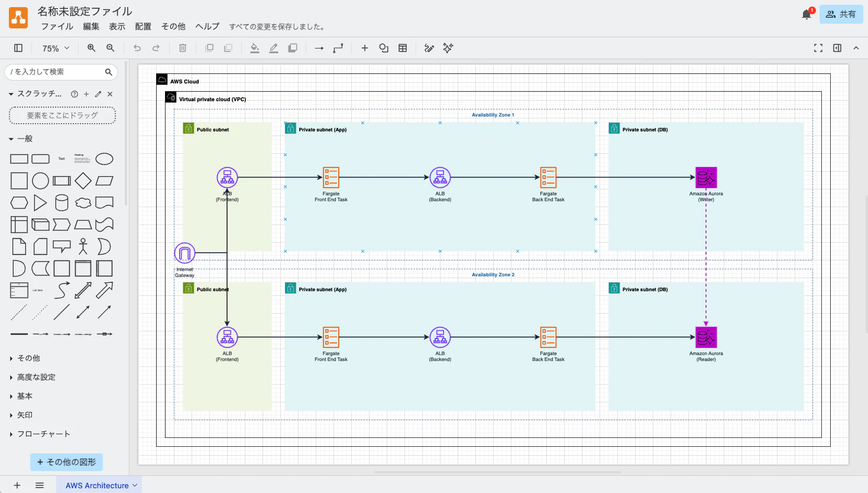Expand the フローチャート section
The height and width of the screenshot is (493, 868).
(x=40, y=434)
